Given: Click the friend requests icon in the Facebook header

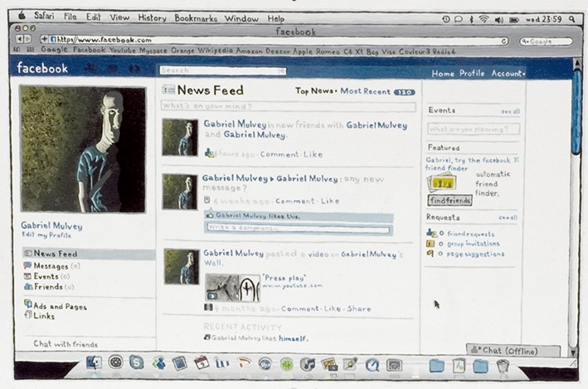Looking at the screenshot, I should 90,68.
